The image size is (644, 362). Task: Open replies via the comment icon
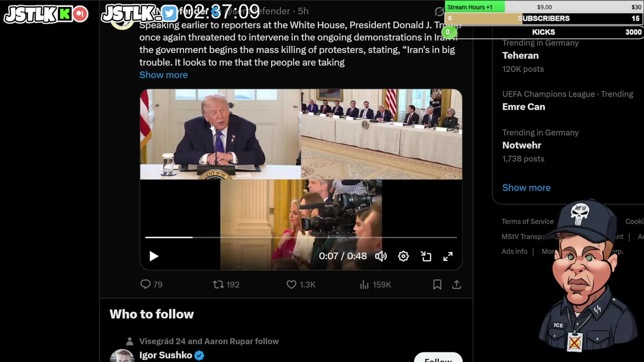tap(145, 285)
